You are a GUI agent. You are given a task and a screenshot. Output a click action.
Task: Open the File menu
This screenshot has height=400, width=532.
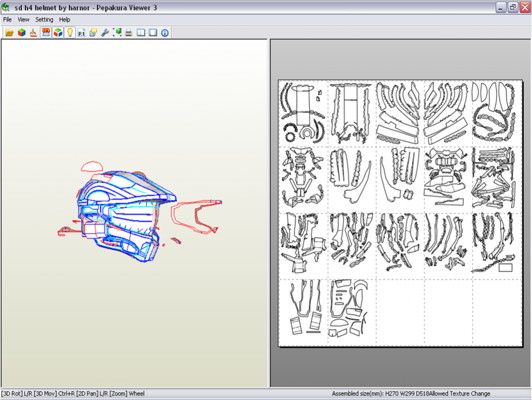tap(7, 19)
